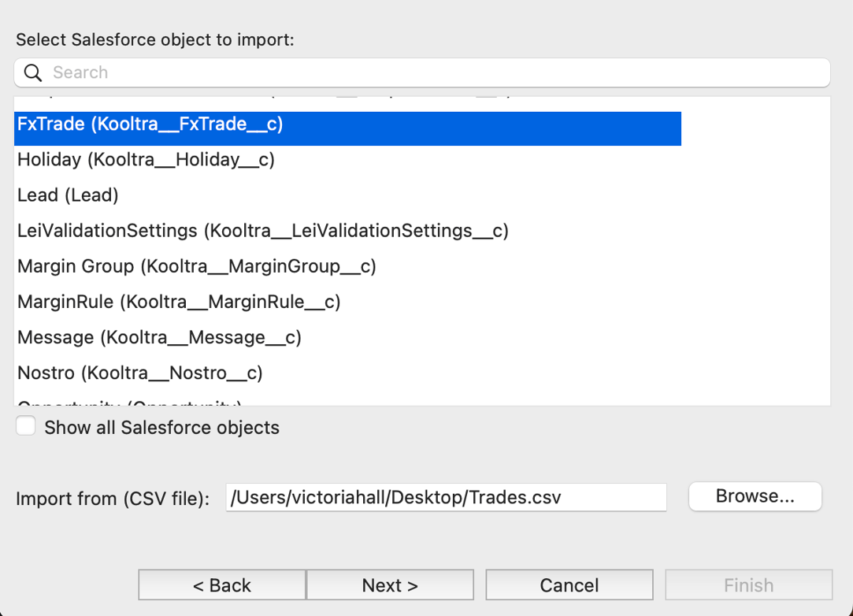Select Holiday (Kooltra__Holiday__c) object
Image resolution: width=853 pixels, height=616 pixels.
point(347,160)
